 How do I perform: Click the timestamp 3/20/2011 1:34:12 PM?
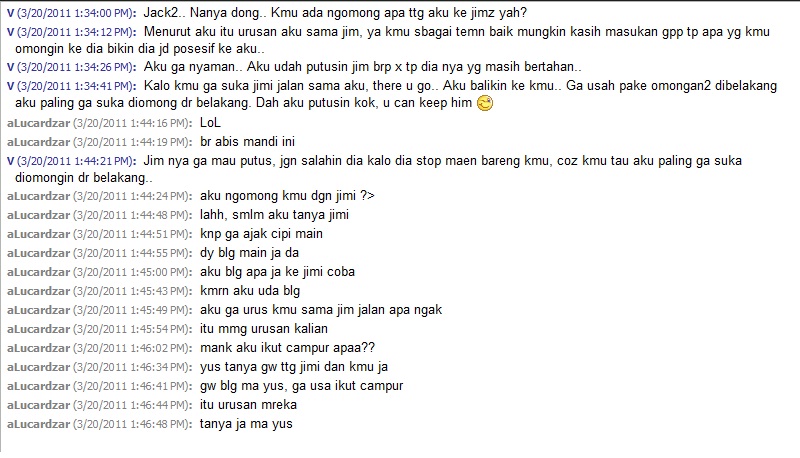[75, 32]
